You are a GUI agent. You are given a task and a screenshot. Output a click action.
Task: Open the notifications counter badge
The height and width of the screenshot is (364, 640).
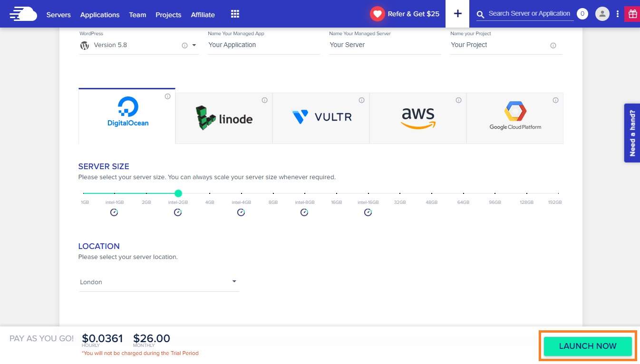pyautogui.click(x=582, y=14)
